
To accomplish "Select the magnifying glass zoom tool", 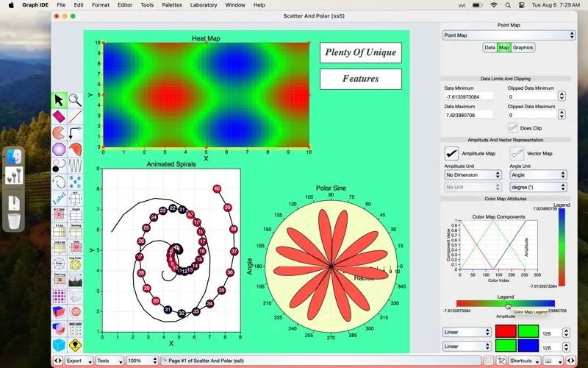I will click(75, 100).
